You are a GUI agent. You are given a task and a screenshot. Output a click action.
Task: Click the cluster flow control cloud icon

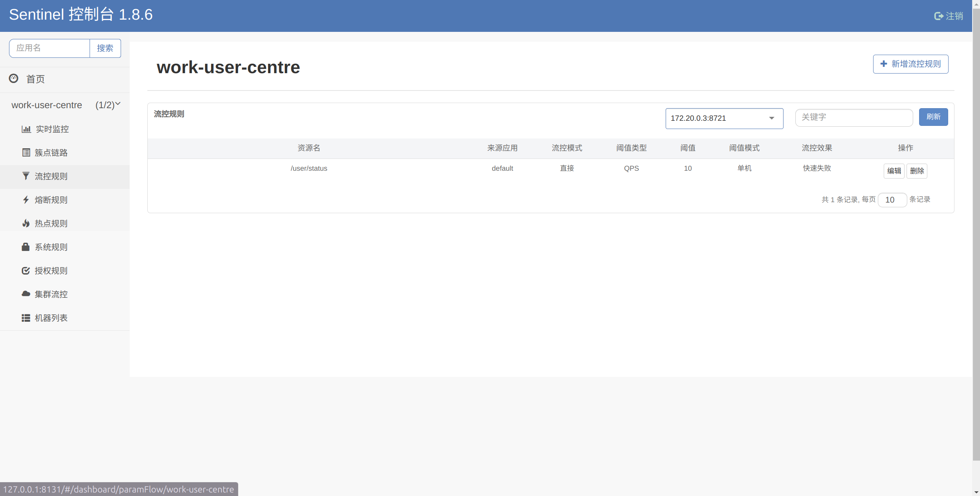tap(26, 294)
